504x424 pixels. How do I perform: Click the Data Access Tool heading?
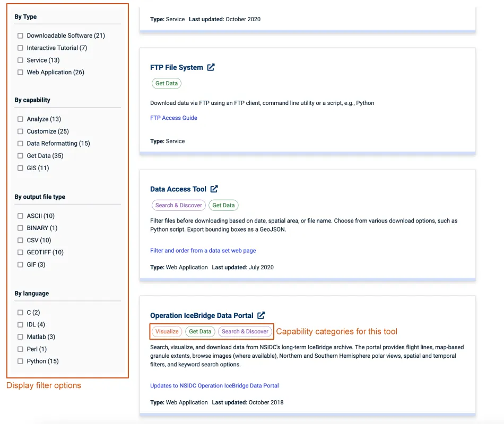(179, 189)
